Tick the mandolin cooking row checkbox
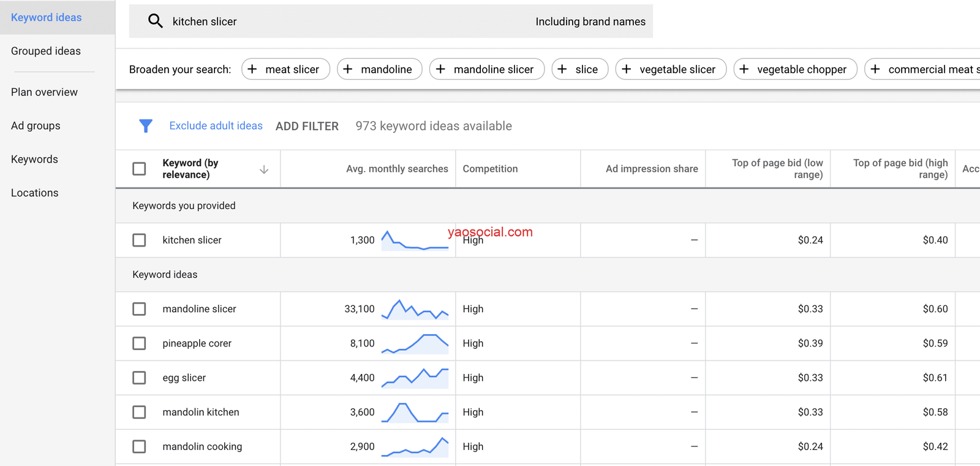 pyautogui.click(x=140, y=446)
